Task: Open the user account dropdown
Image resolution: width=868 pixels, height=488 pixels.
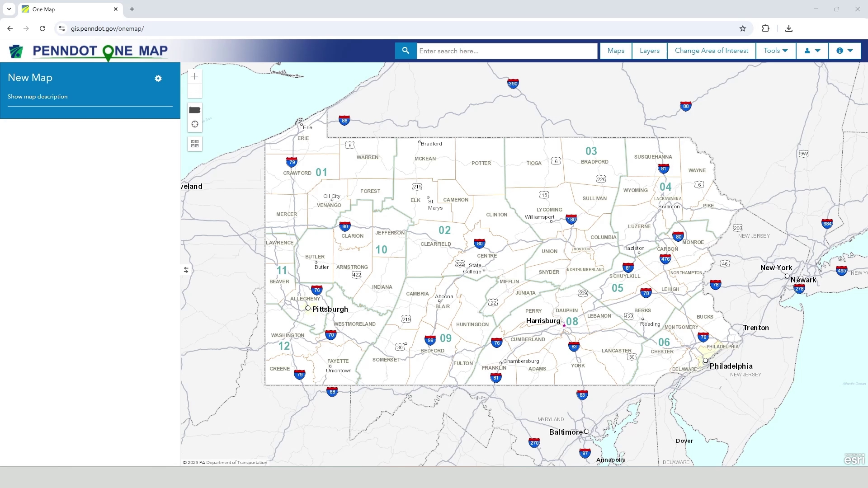Action: 812,51
